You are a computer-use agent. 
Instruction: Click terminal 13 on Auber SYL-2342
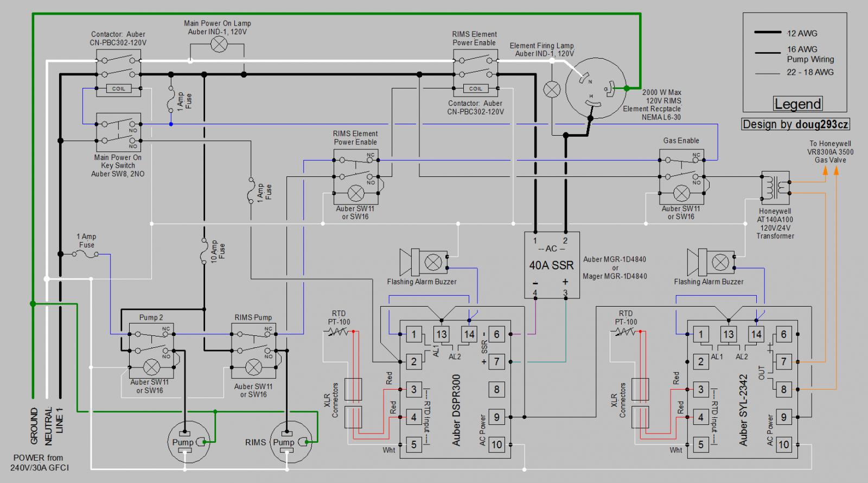[729, 334]
